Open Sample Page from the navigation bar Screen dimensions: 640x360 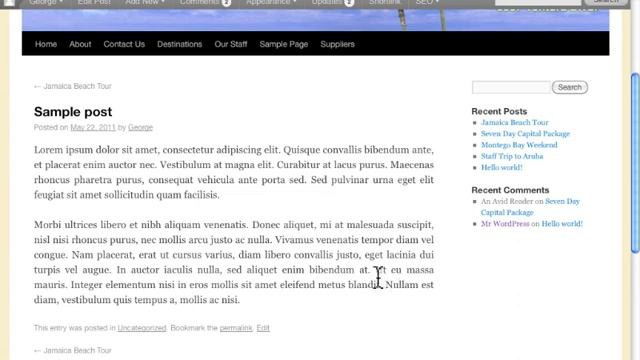(x=284, y=44)
